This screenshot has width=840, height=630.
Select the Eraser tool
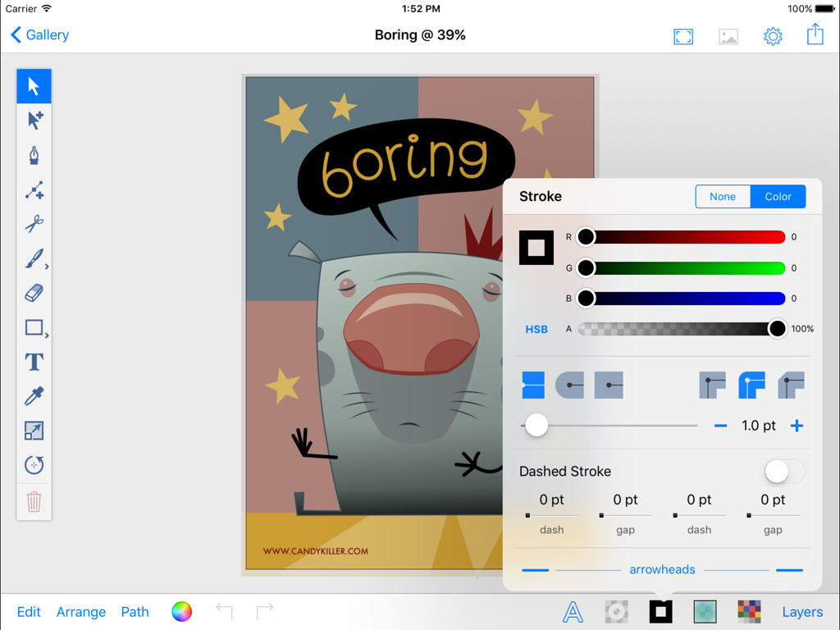34,293
